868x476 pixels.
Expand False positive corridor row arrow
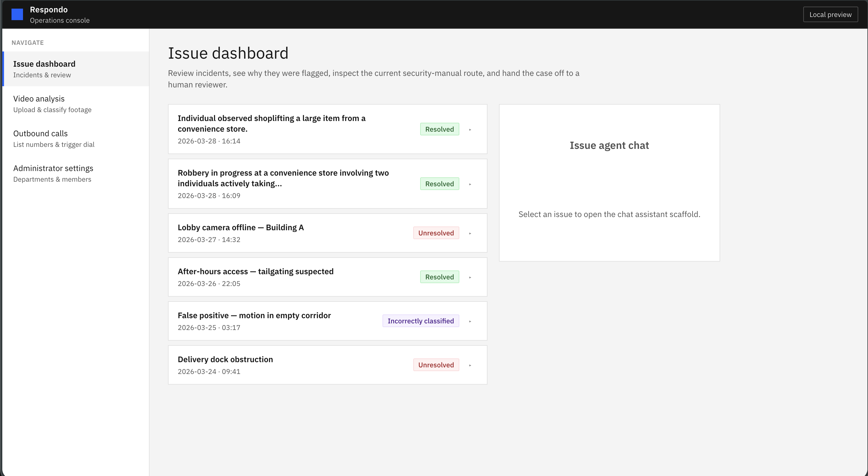[x=470, y=321]
